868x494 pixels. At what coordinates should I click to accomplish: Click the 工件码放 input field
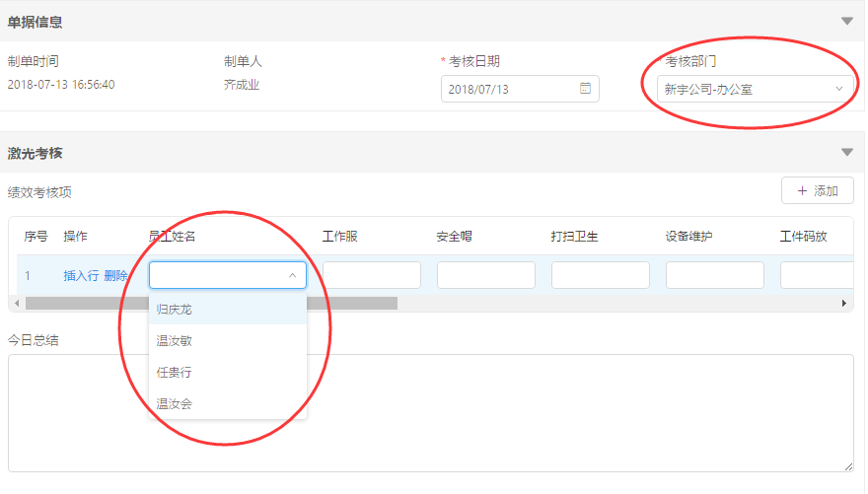point(817,275)
